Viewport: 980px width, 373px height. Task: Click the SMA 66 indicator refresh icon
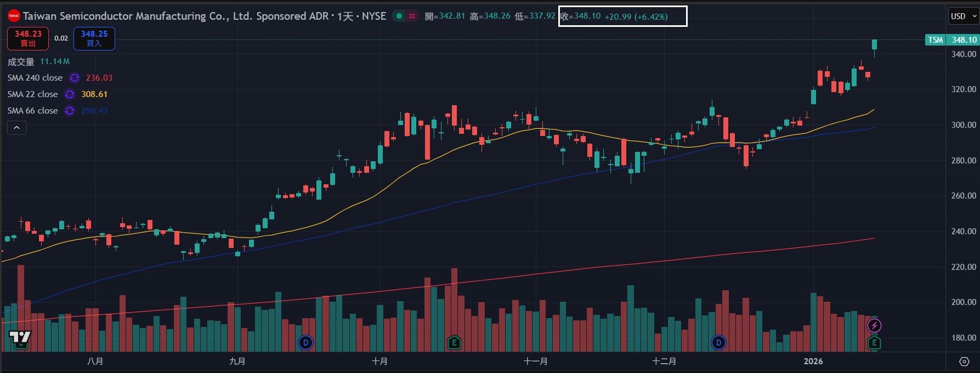coord(70,111)
